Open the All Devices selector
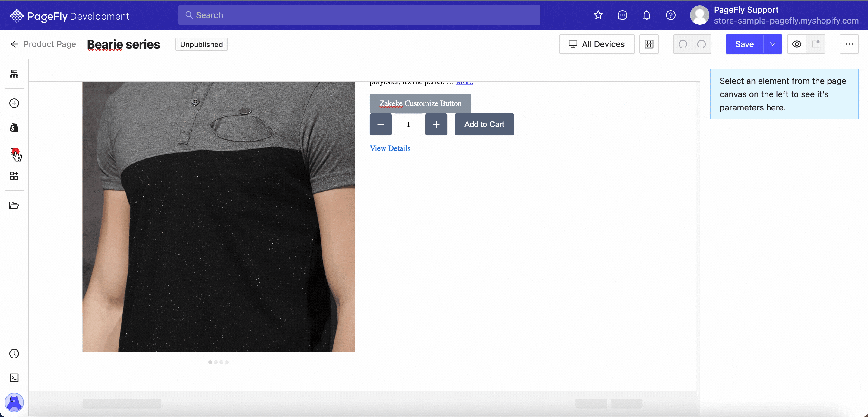 [597, 44]
